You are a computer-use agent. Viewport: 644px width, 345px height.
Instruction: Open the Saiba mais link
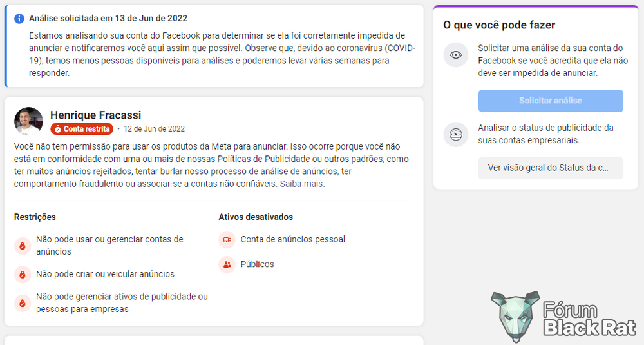pyautogui.click(x=301, y=184)
